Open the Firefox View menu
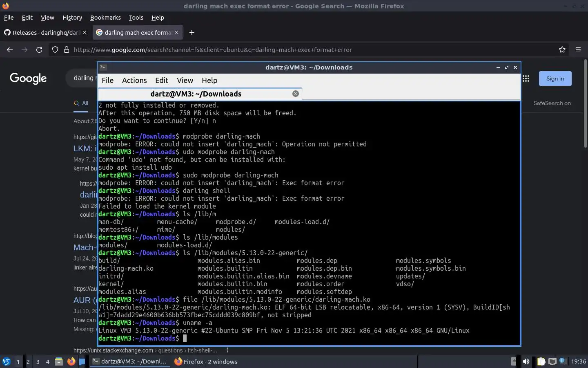Viewport: 588px width, 368px height. pyautogui.click(x=47, y=18)
